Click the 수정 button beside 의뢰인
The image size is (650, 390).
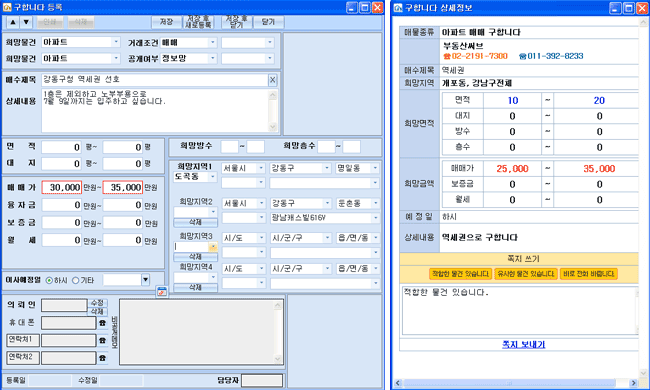tap(97, 303)
